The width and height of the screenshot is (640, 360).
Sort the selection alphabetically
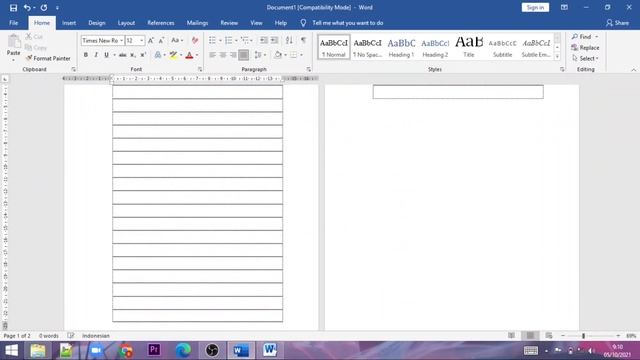point(289,40)
